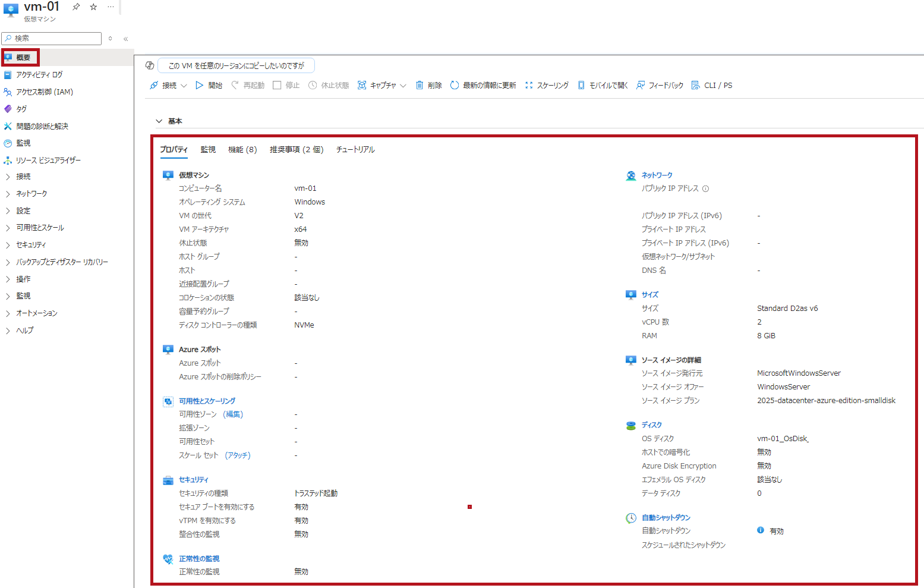Click 2025-datacenter-azure-edition-smalldisk value
This screenshot has height=588, width=924.
point(826,401)
